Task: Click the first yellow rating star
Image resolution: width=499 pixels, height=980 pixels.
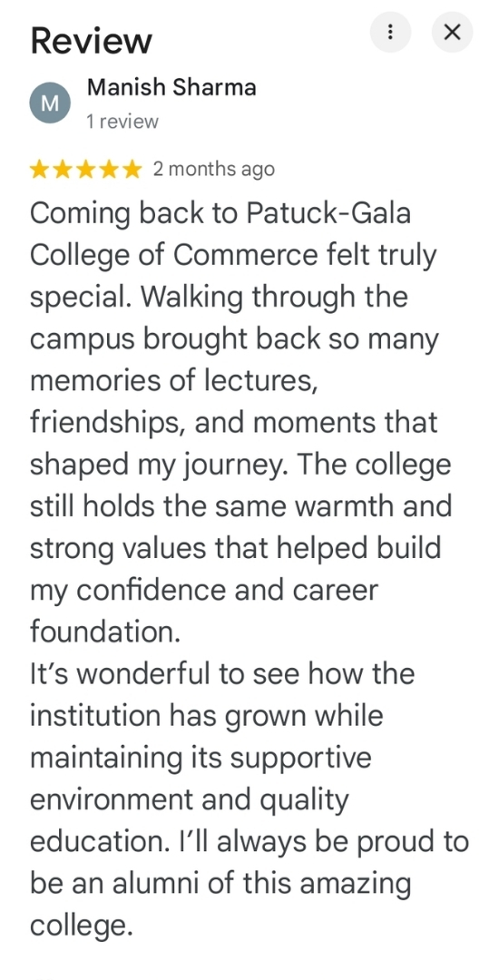Action: click(39, 170)
